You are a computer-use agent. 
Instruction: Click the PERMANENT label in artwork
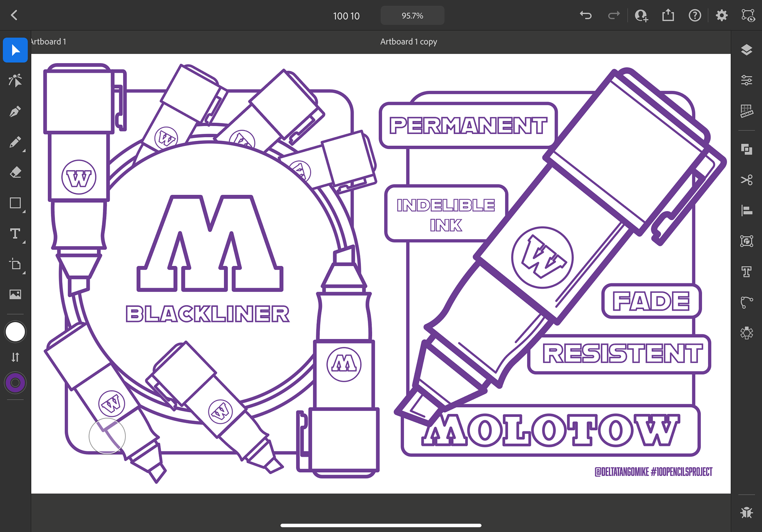pos(468,126)
